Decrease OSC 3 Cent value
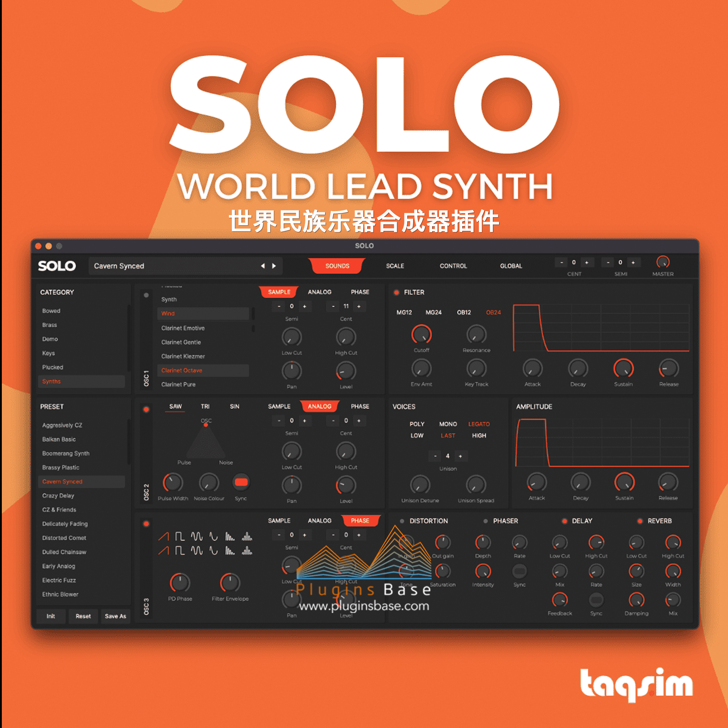Viewport: 728px width, 728px height. 333,535
